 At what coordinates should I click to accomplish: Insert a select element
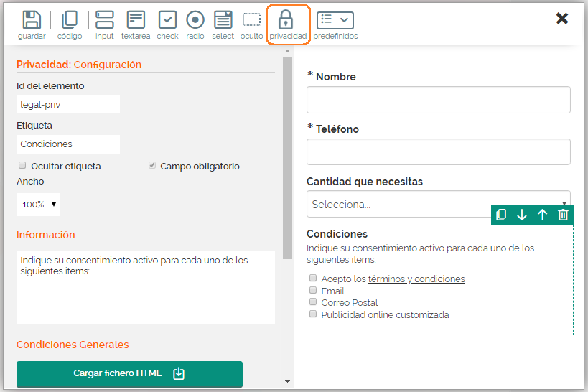click(223, 20)
